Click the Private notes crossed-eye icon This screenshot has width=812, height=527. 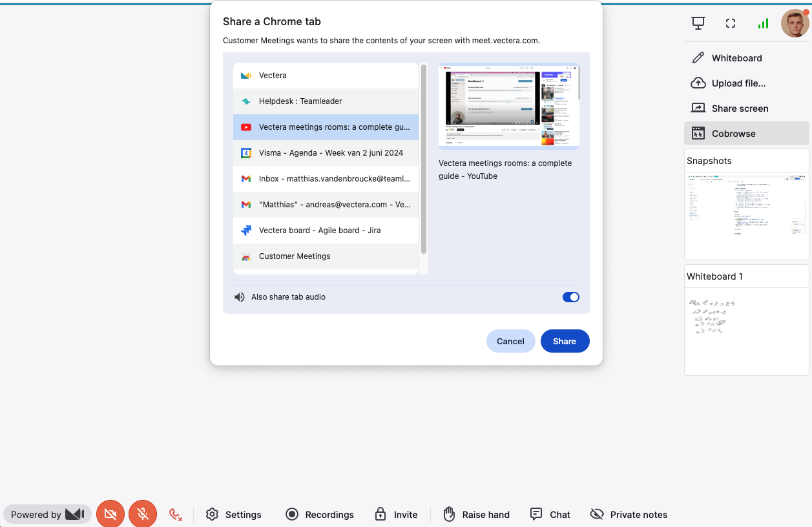[597, 514]
